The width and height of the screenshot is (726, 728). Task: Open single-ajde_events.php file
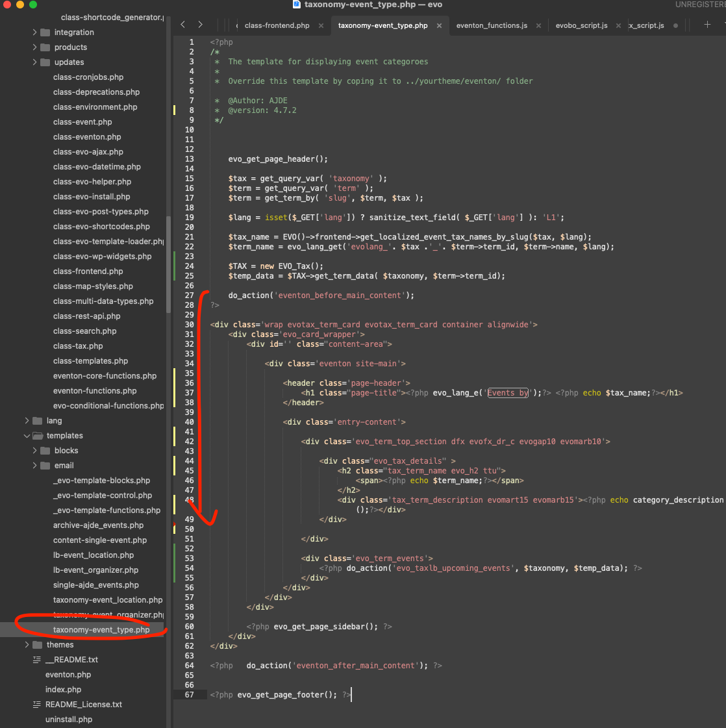[x=96, y=585]
